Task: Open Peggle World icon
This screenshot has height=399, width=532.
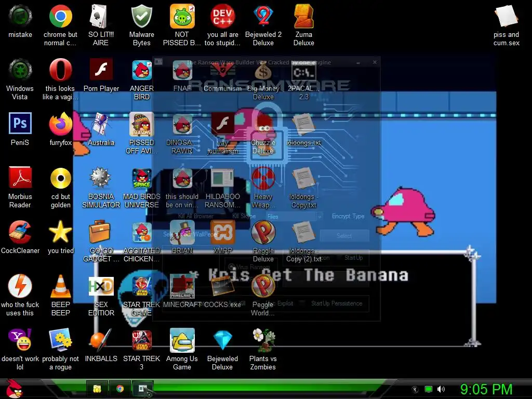Action: pyautogui.click(x=263, y=286)
